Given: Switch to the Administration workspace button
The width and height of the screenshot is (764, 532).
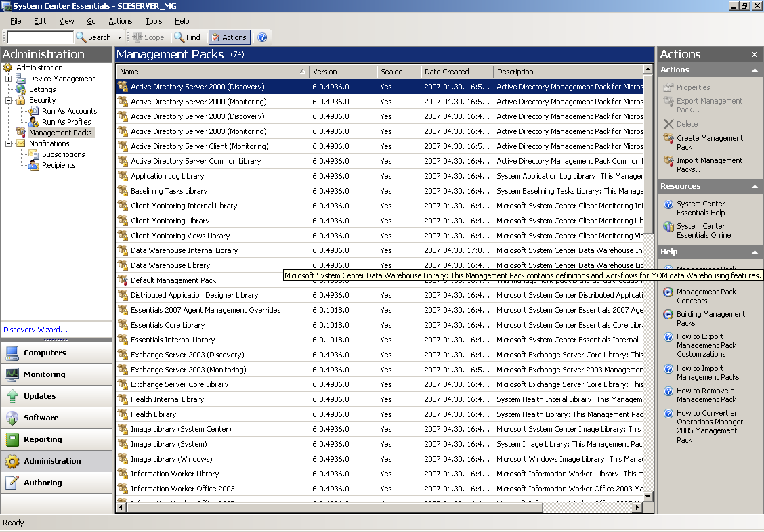Looking at the screenshot, I should coord(56,461).
